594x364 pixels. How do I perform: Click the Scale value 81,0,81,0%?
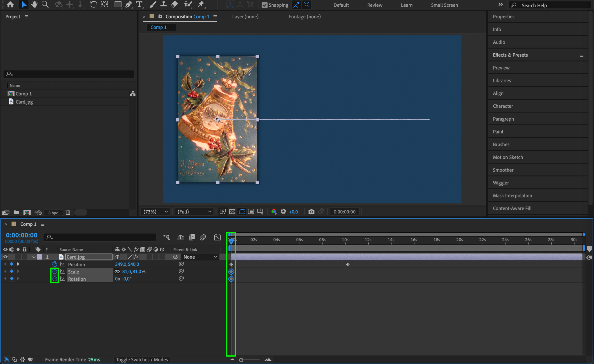(134, 271)
